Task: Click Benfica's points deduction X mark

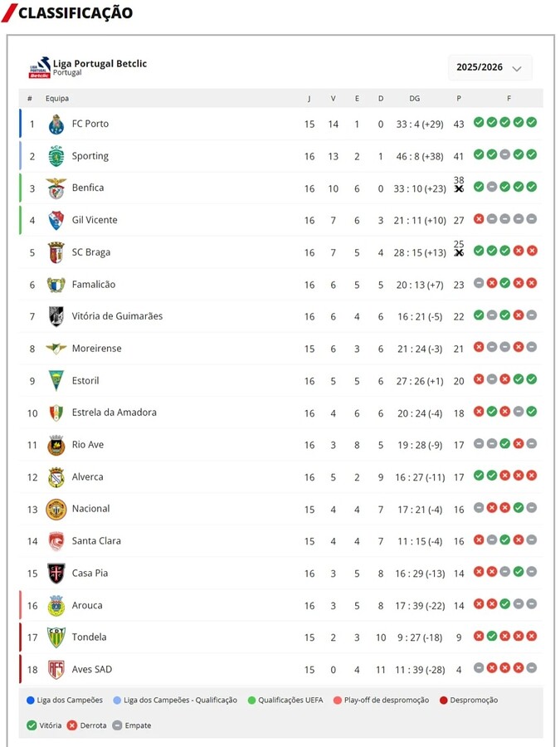Action: tap(459, 189)
